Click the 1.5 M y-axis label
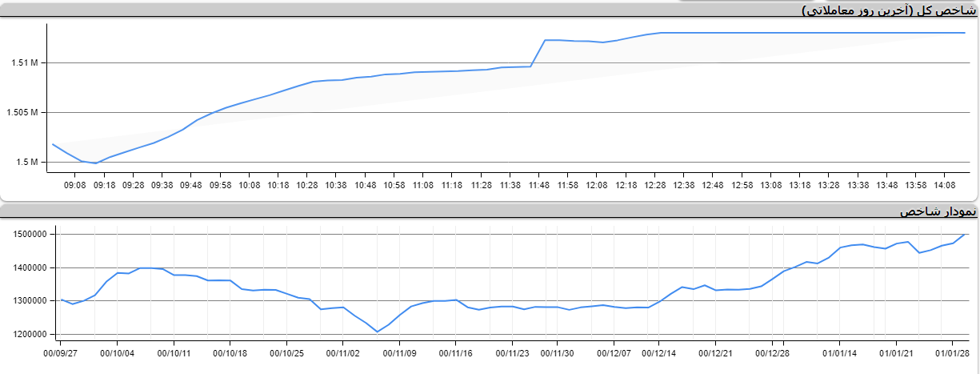Image resolution: width=980 pixels, height=374 pixels. pyautogui.click(x=27, y=163)
